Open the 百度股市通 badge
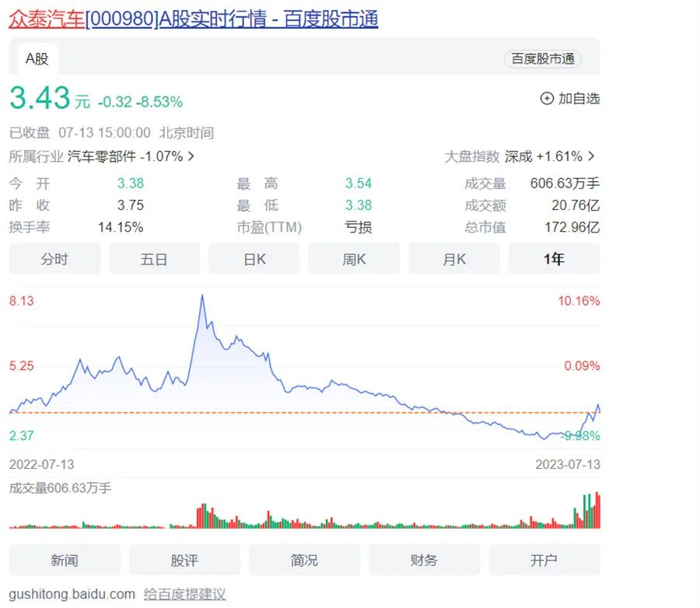This screenshot has width=700, height=608. click(542, 59)
